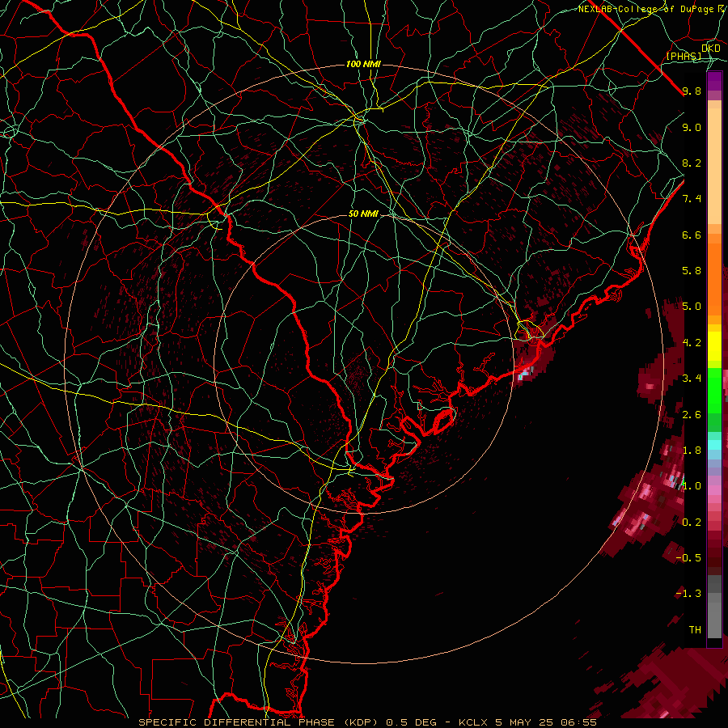Click the 5.0 scale value
Screen dimensions: 728x728
pyautogui.click(x=692, y=307)
